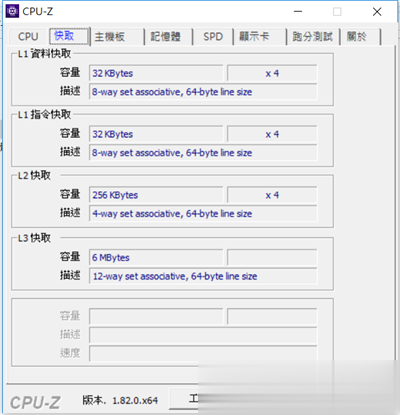This screenshot has width=400, height=415.
Task: Switch to the CPU tab
Action: pos(28,36)
